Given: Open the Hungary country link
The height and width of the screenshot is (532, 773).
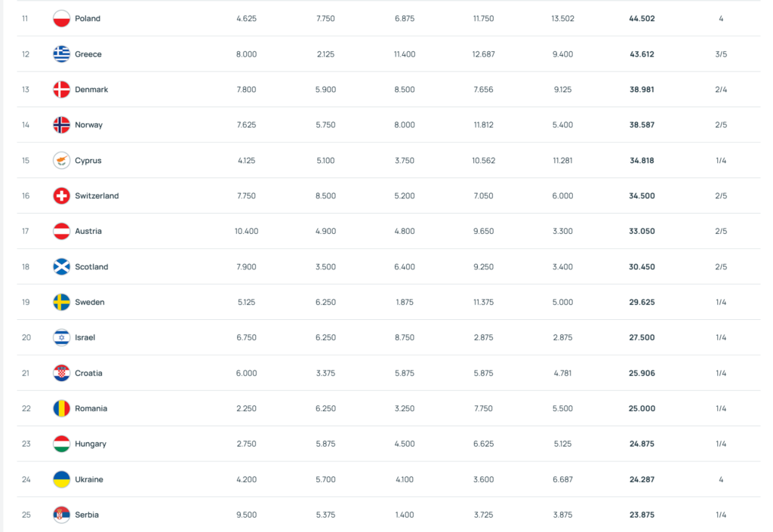Looking at the screenshot, I should point(89,444).
